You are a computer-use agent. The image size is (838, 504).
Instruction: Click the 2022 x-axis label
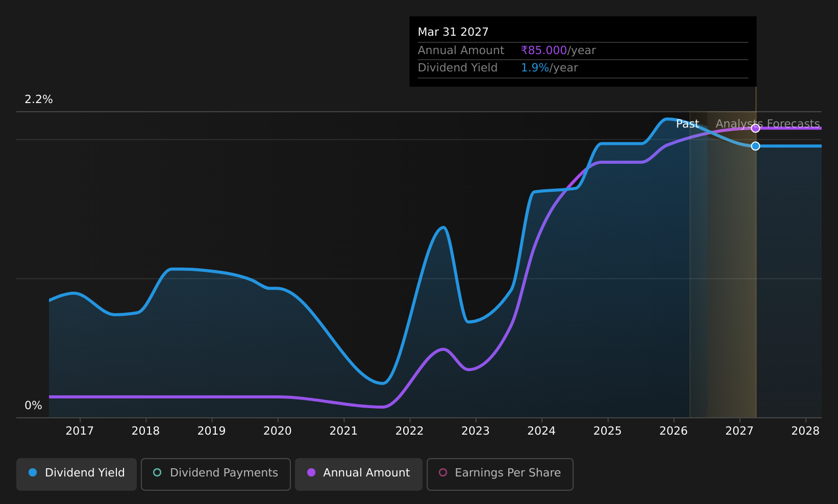point(409,431)
